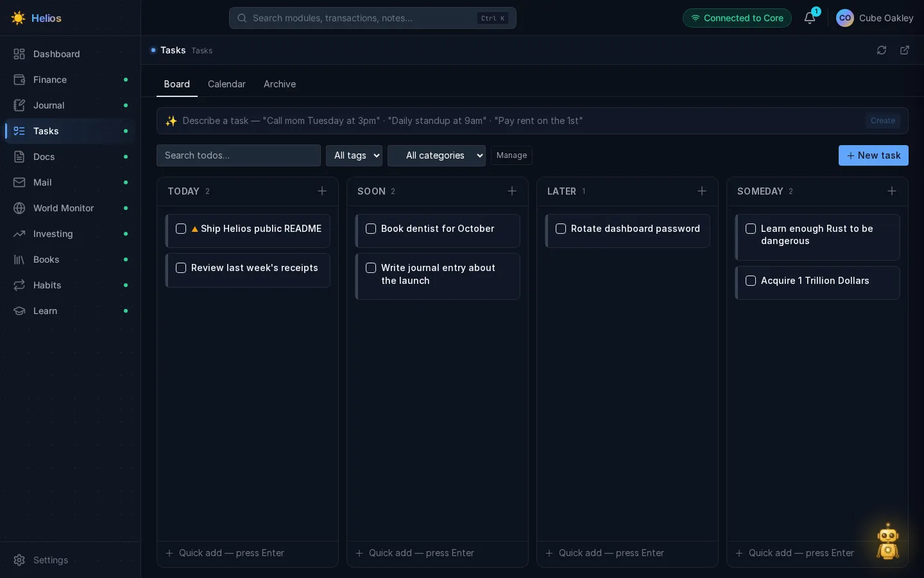Open the Archive tab
The image size is (924, 578).
pos(280,84)
